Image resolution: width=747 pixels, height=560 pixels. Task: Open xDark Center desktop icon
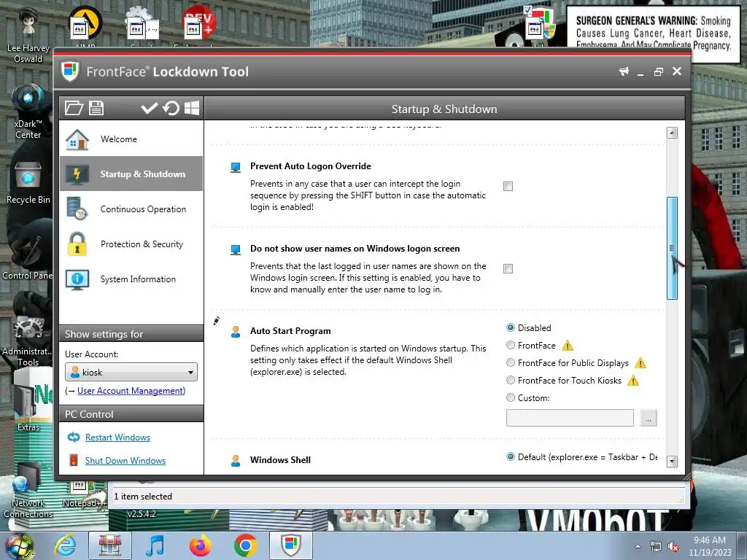point(28,112)
